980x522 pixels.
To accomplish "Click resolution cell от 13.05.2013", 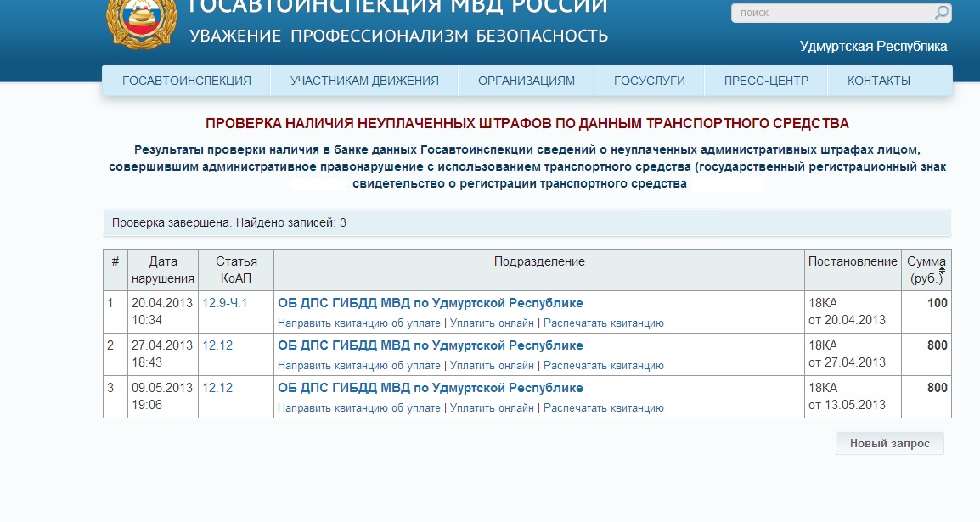I will (x=853, y=396).
